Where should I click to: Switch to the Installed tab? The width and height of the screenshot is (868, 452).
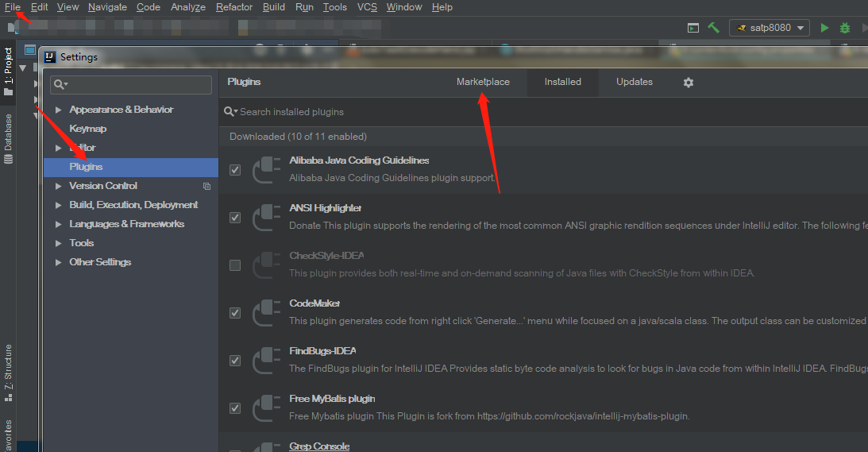(562, 82)
